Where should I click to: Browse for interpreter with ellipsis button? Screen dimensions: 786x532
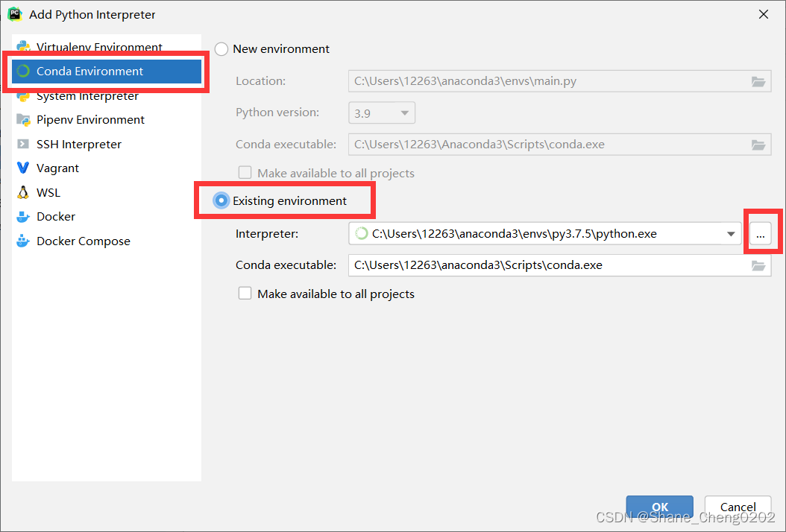point(761,234)
